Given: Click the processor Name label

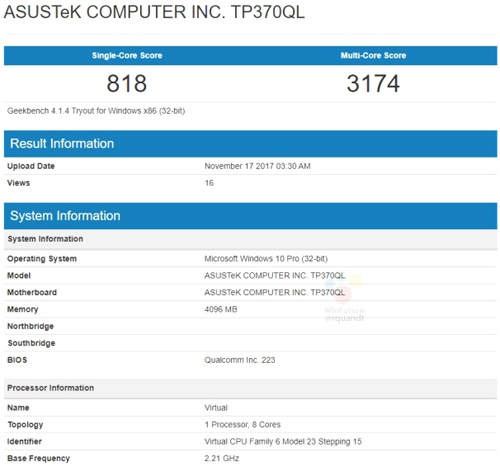Looking at the screenshot, I should click(18, 408).
